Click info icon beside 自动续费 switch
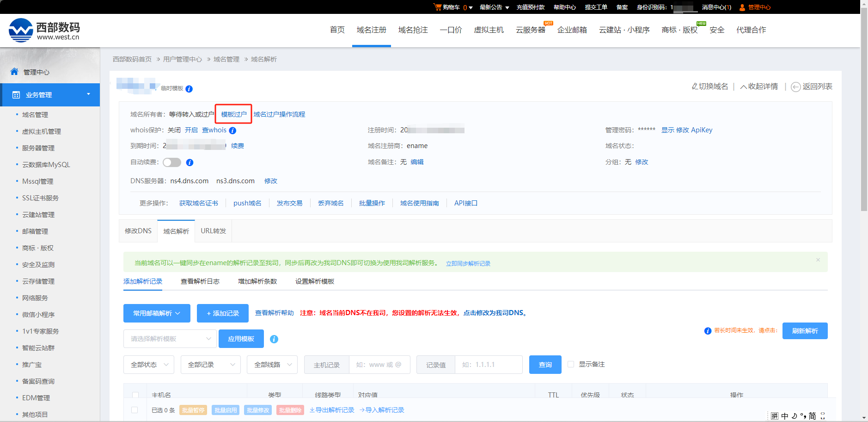The width and height of the screenshot is (868, 422). coord(189,162)
